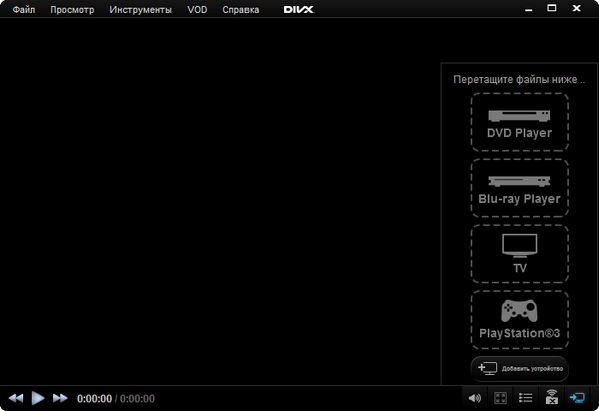The image size is (599, 411).
Task: Click the DivX logo in title bar
Action: click(298, 10)
